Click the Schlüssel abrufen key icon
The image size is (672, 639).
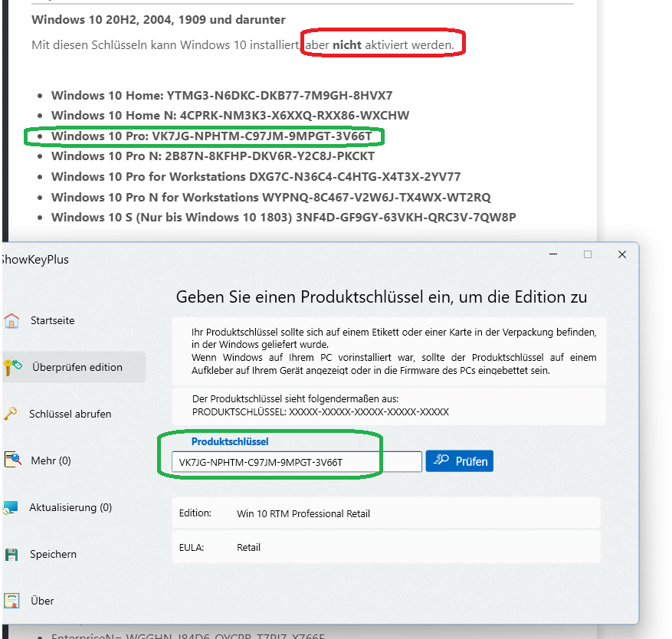point(10,414)
